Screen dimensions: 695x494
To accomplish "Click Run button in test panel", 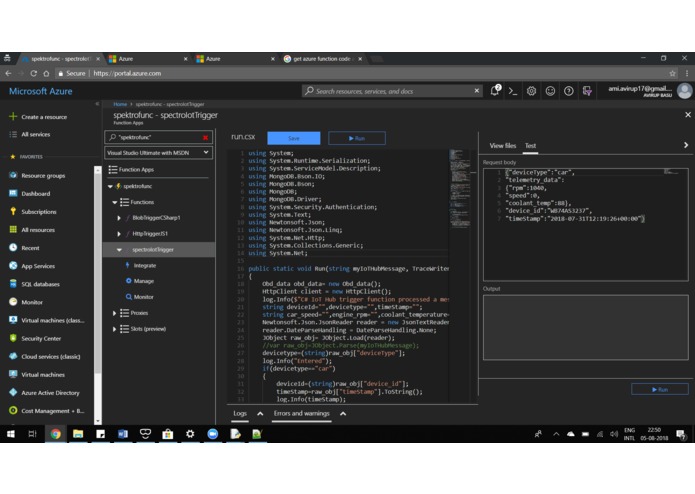I will (x=660, y=389).
